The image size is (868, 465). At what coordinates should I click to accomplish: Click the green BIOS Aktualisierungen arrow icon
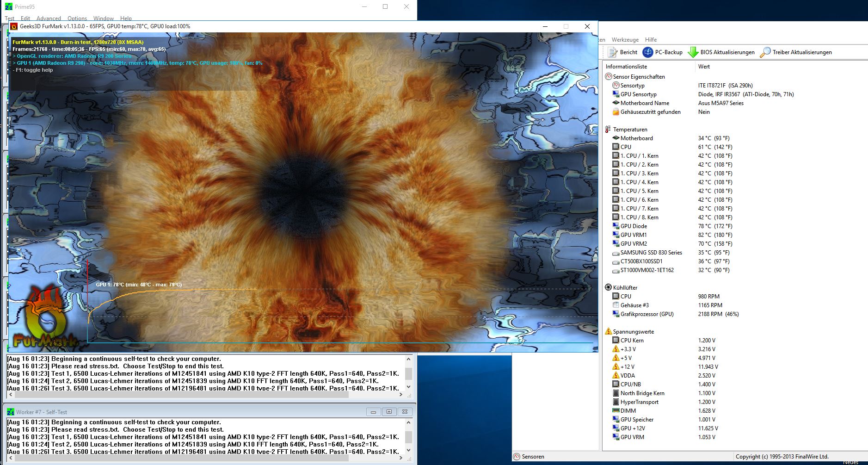693,52
